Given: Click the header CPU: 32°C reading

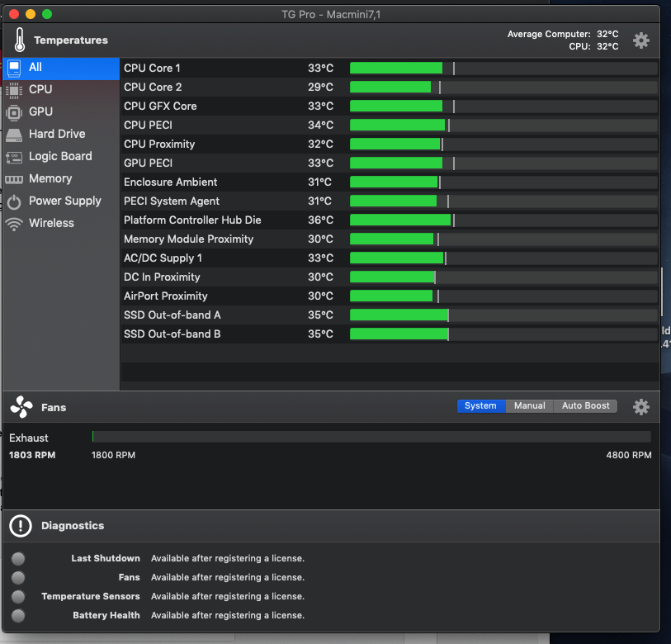Looking at the screenshot, I should pos(593,46).
